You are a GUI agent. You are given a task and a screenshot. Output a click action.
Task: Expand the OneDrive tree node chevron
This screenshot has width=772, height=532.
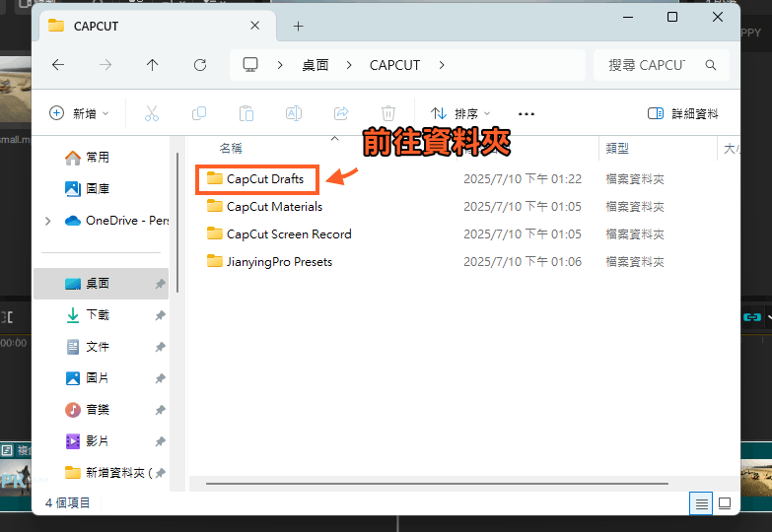tap(47, 221)
